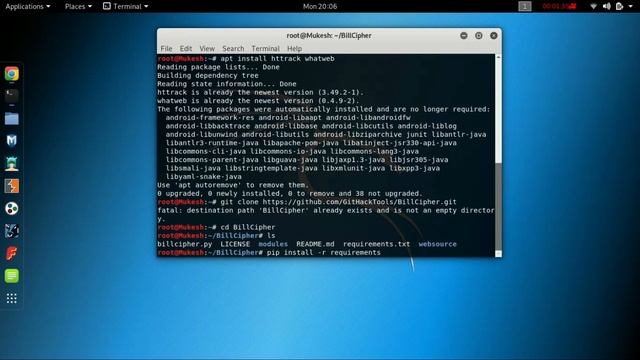Click the workspace indicator in top bar
Image resolution: width=640 pixels, height=360 pixels.
525,6
